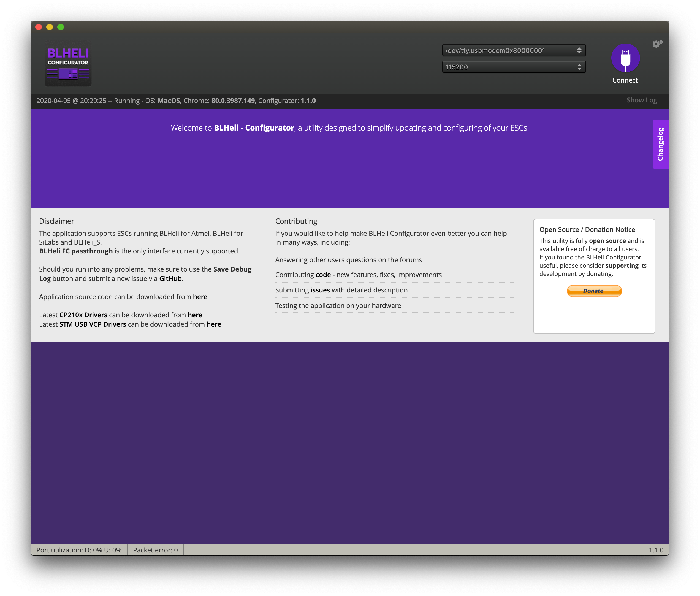The height and width of the screenshot is (596, 700).
Task: Click the 1.1.0 version in status bar
Action: pos(656,550)
